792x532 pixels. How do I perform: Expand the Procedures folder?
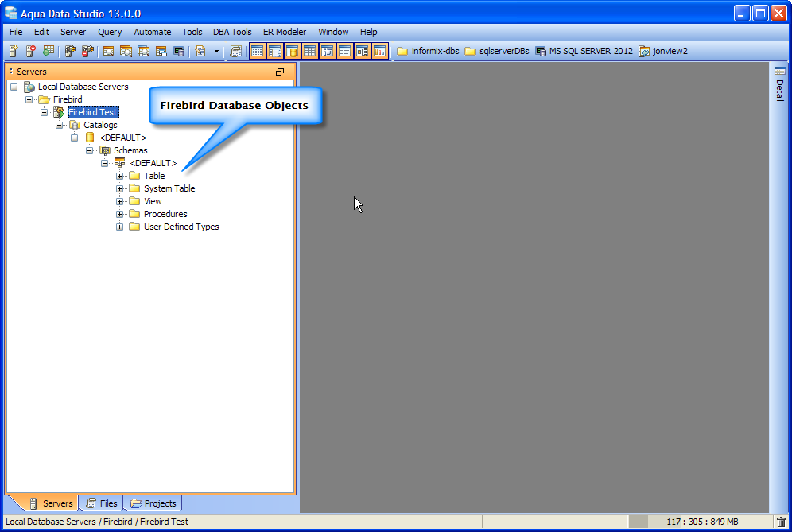pos(120,214)
